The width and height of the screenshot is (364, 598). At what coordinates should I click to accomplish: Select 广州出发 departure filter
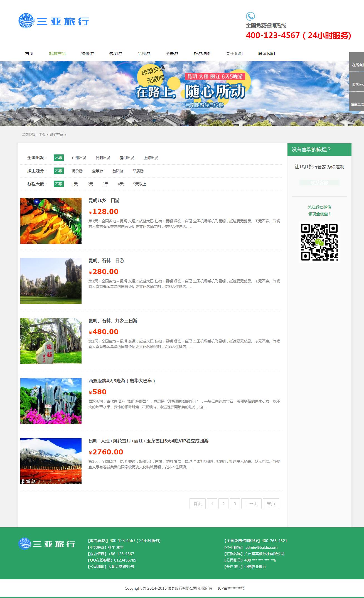click(x=79, y=158)
